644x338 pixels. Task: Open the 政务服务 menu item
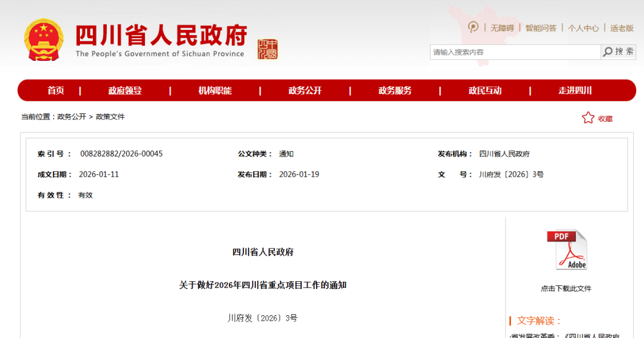click(395, 91)
